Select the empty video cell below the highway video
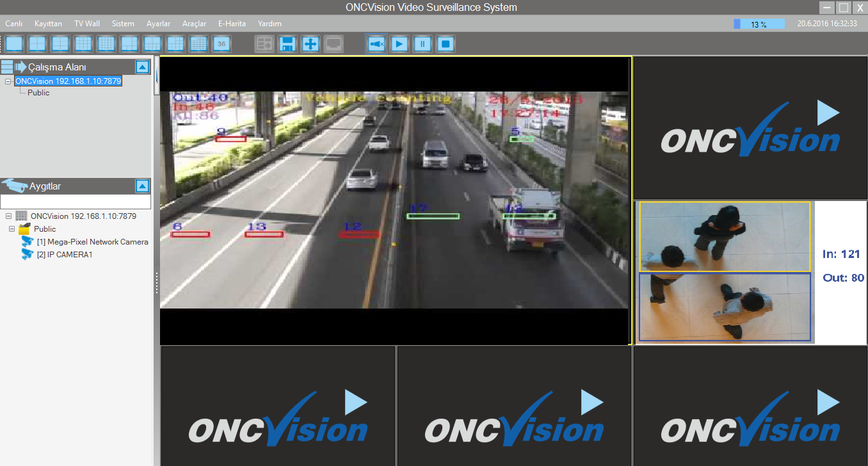868x466 pixels. 277,406
